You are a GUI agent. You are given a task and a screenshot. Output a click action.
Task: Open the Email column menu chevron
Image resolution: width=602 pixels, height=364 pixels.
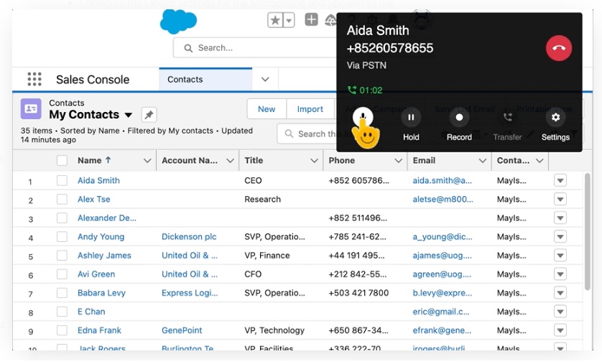click(483, 161)
